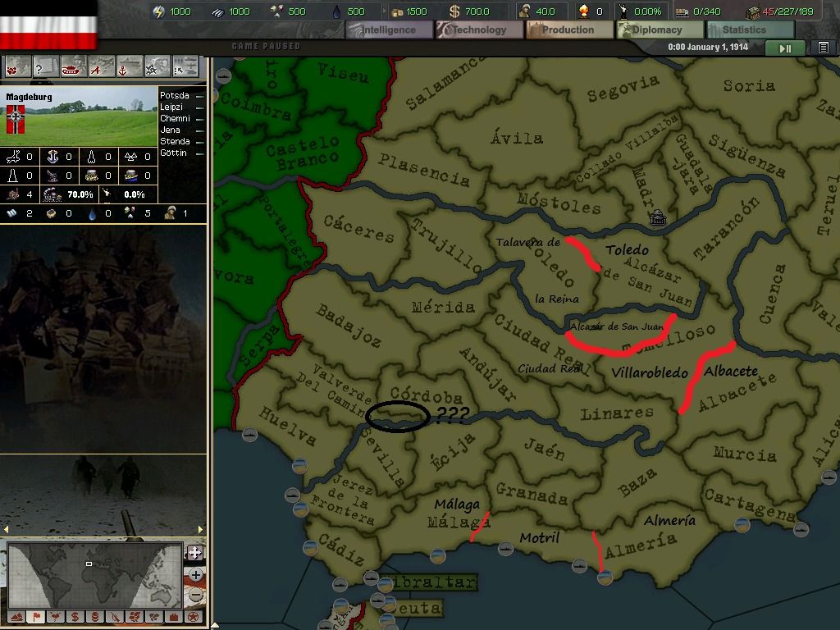The height and width of the screenshot is (630, 840).
Task: Click the oil drop icon in top bar
Action: [x=336, y=11]
